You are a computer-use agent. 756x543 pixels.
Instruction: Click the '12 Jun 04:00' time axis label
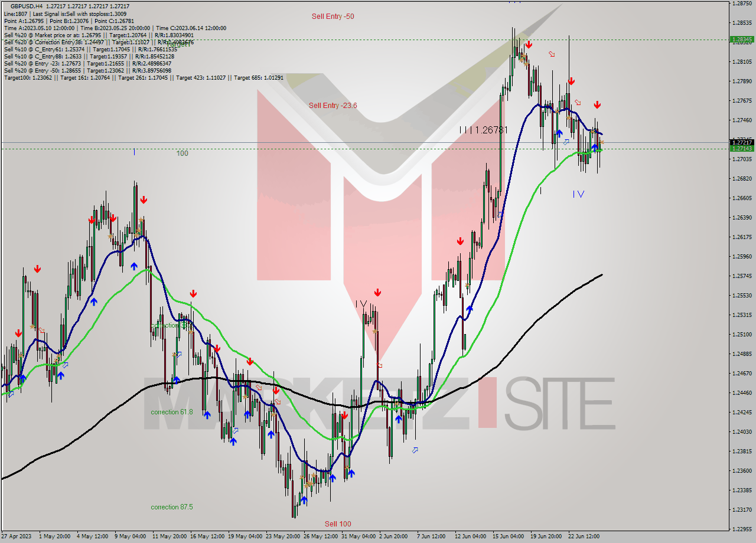pyautogui.click(x=472, y=537)
